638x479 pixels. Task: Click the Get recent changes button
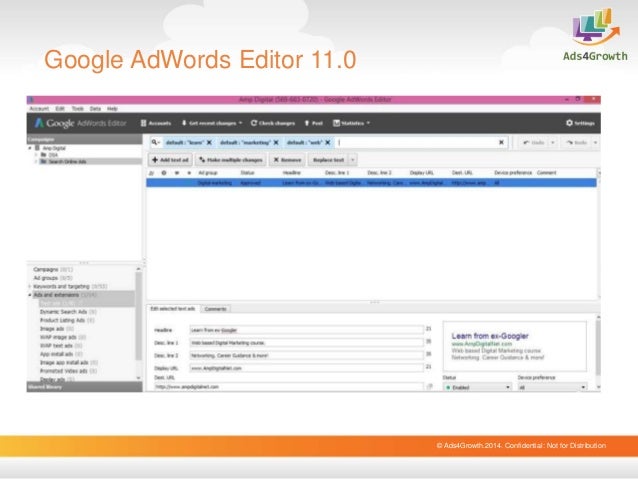212,123
